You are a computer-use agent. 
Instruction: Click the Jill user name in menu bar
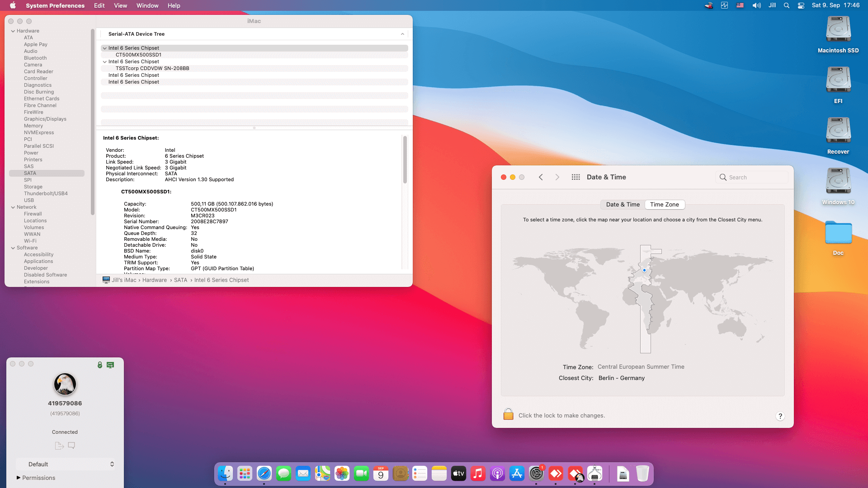(772, 5)
